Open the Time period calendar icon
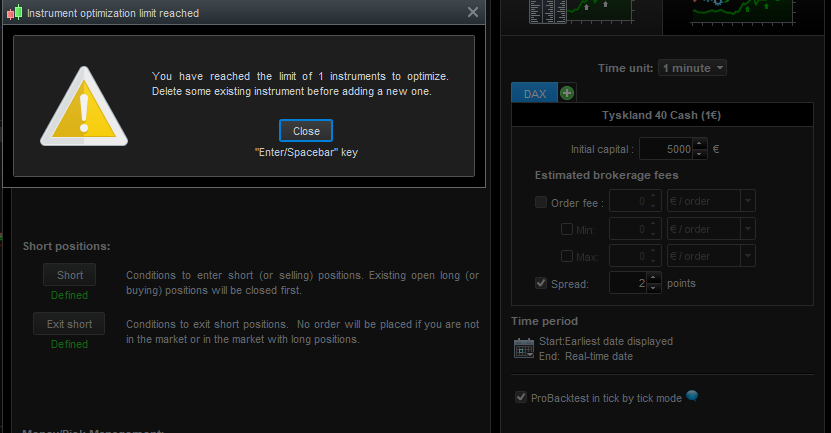 click(x=524, y=348)
